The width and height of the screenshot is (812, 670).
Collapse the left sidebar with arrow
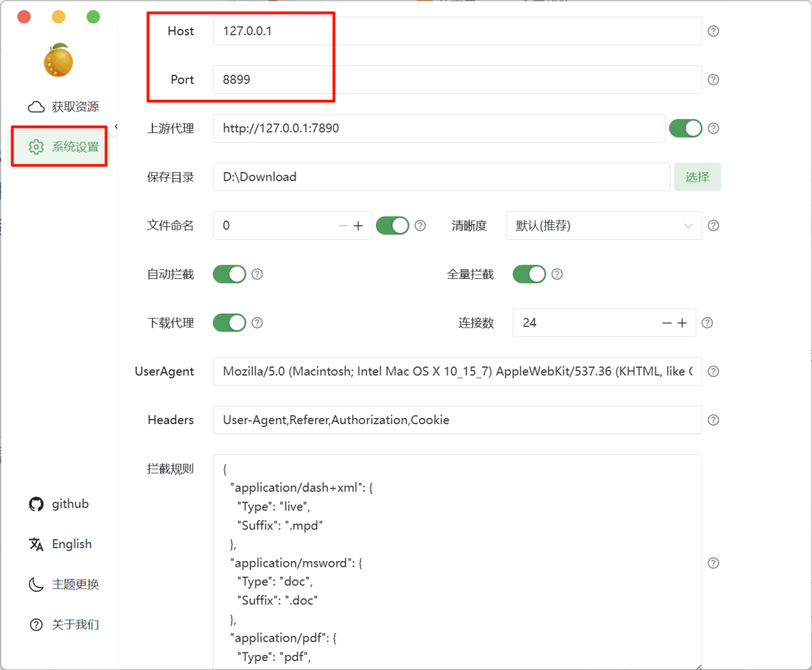coord(116,126)
